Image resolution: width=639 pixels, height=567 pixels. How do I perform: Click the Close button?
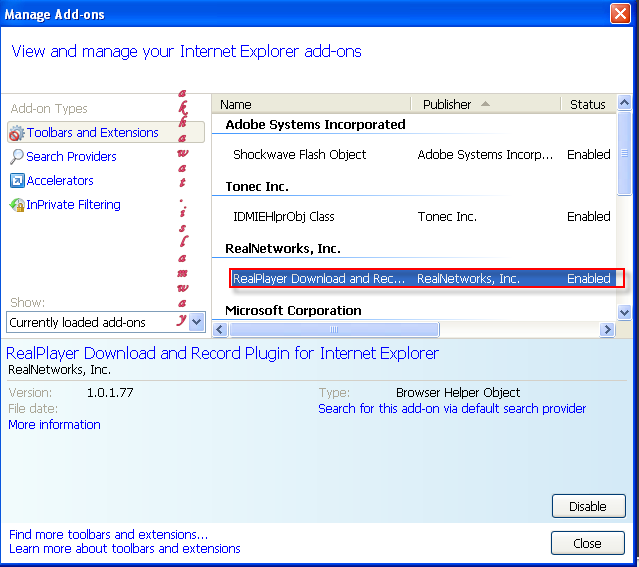[588, 543]
